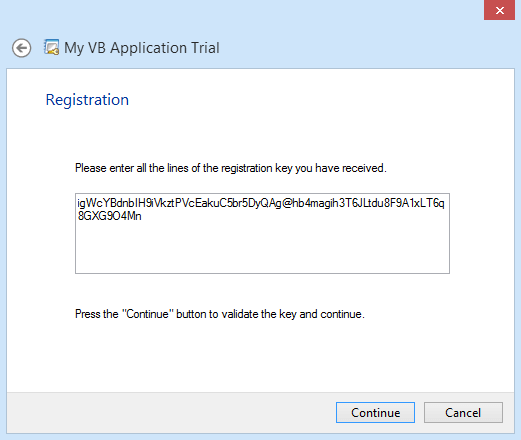Screen dimensions: 521x440
Task: Click the @ symbol inside the registration key
Action: click(287, 203)
